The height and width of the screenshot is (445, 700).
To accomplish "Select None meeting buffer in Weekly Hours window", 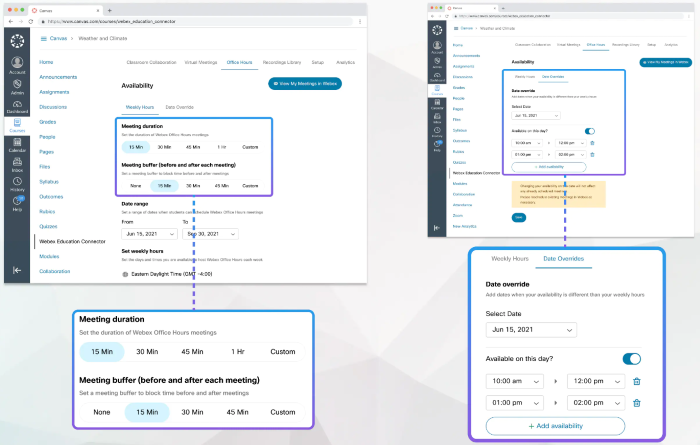I will (135, 186).
